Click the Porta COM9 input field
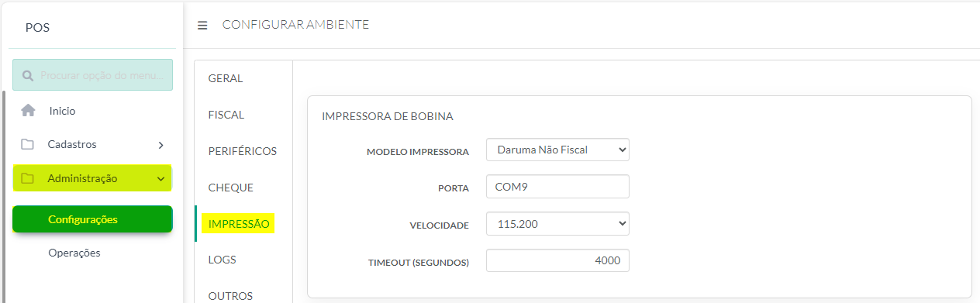980x303 pixels. point(557,187)
